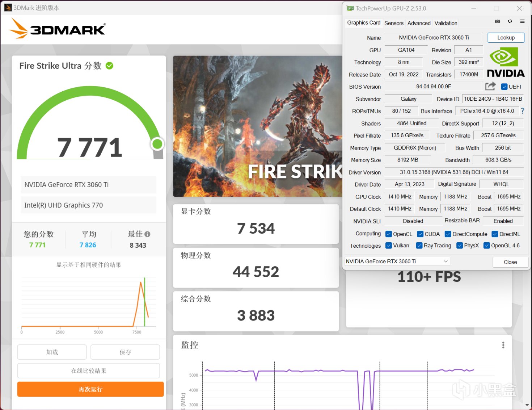Click the NVIDIA SLI value Disabled

413,221
